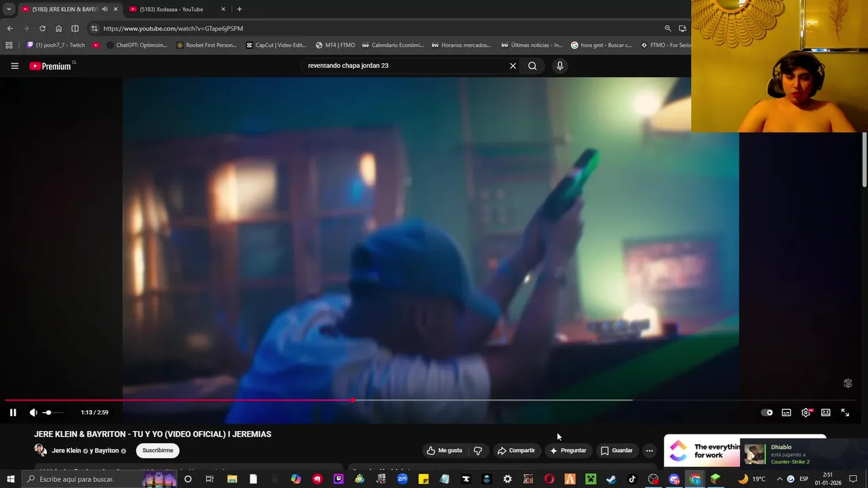
Task: Show hidden system tray icons
Action: (779, 479)
